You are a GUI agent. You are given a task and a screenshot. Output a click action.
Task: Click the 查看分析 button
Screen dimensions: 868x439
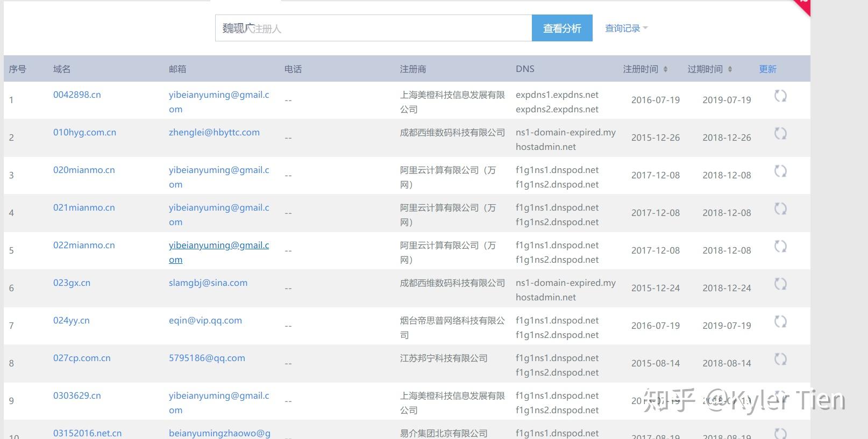click(562, 28)
